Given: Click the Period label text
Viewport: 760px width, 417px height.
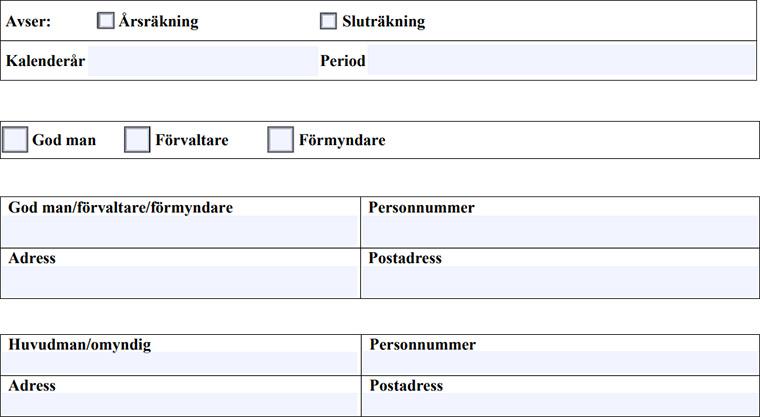Looking at the screenshot, I should click(343, 61).
